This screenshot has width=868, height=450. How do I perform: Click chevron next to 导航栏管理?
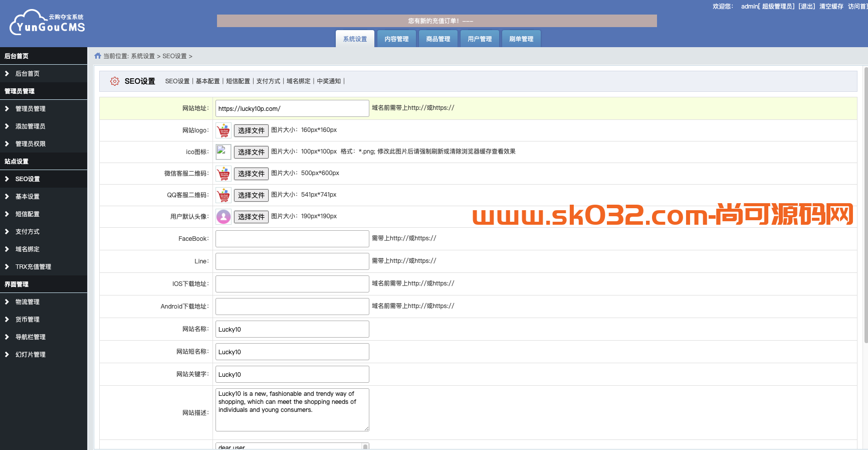coord(7,337)
